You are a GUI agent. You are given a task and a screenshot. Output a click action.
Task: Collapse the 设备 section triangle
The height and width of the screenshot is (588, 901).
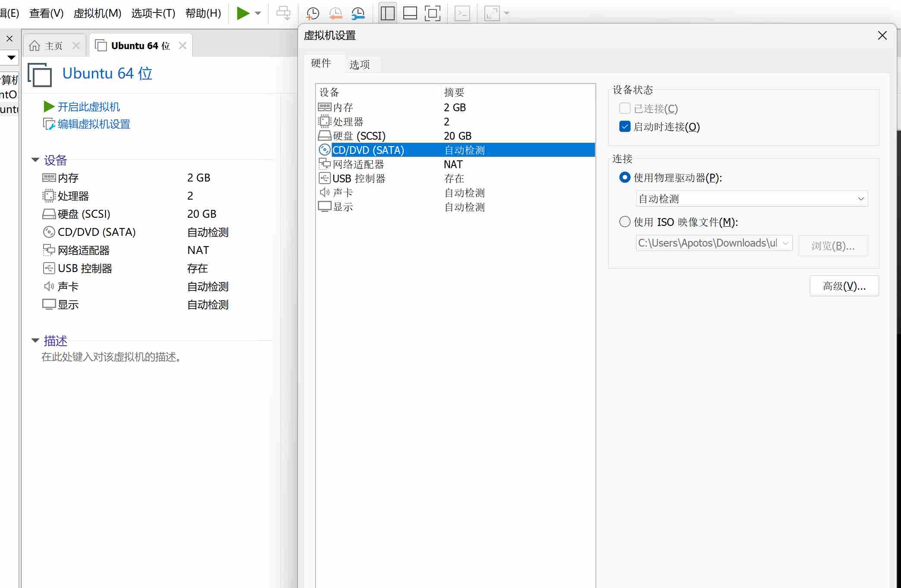pyautogui.click(x=35, y=160)
